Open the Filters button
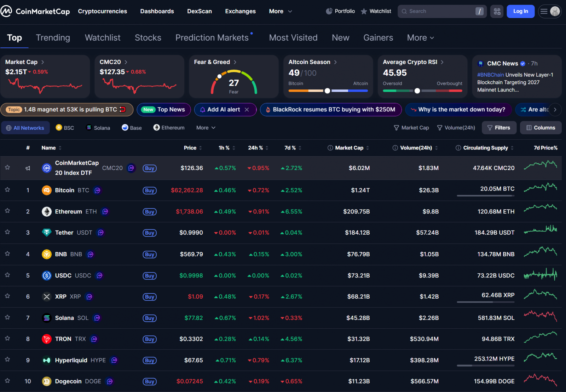The height and width of the screenshot is (392, 566). [x=499, y=128]
